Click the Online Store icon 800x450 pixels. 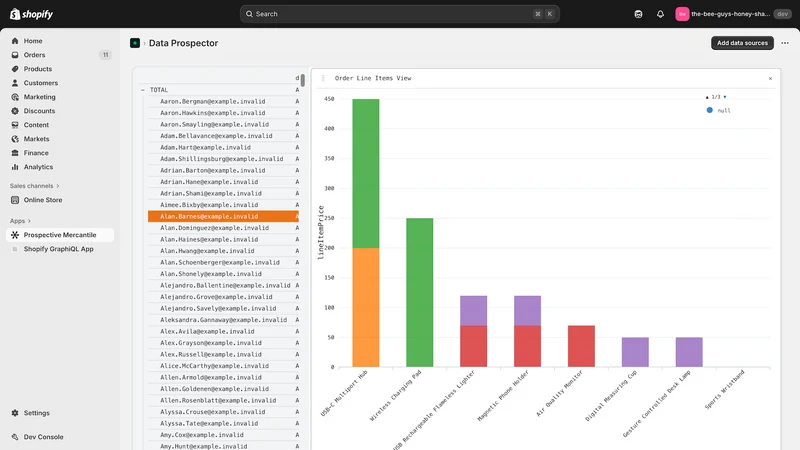pos(15,200)
